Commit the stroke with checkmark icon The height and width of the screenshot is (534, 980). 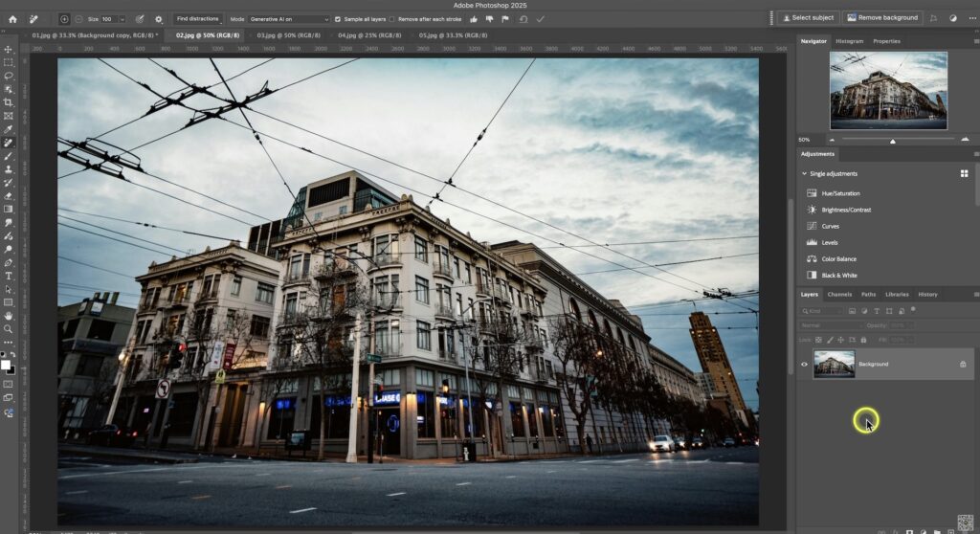pyautogui.click(x=541, y=19)
